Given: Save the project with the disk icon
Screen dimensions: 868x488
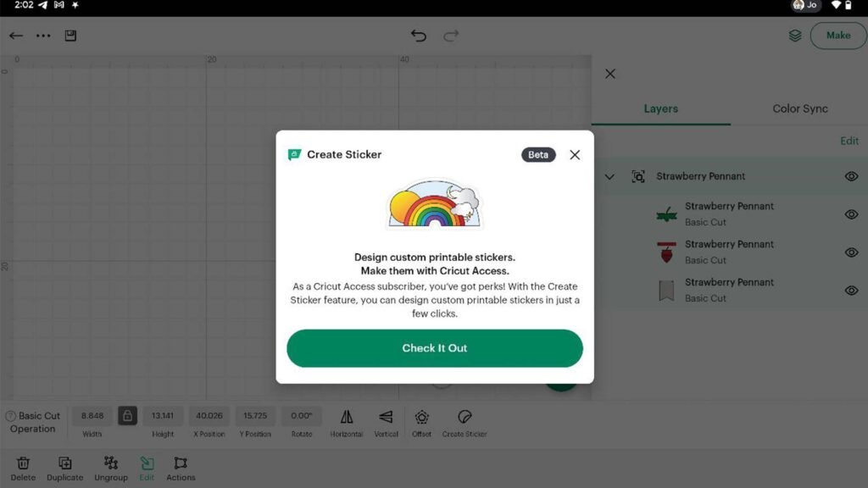Looking at the screenshot, I should pos(70,36).
